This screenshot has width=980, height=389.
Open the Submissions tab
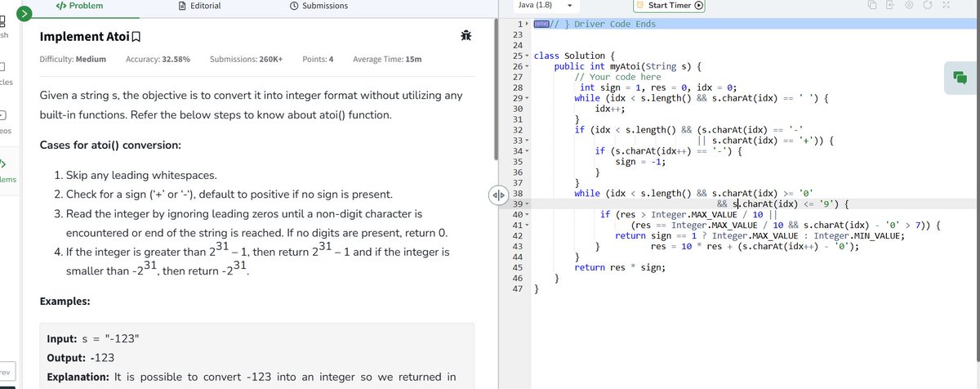318,7
